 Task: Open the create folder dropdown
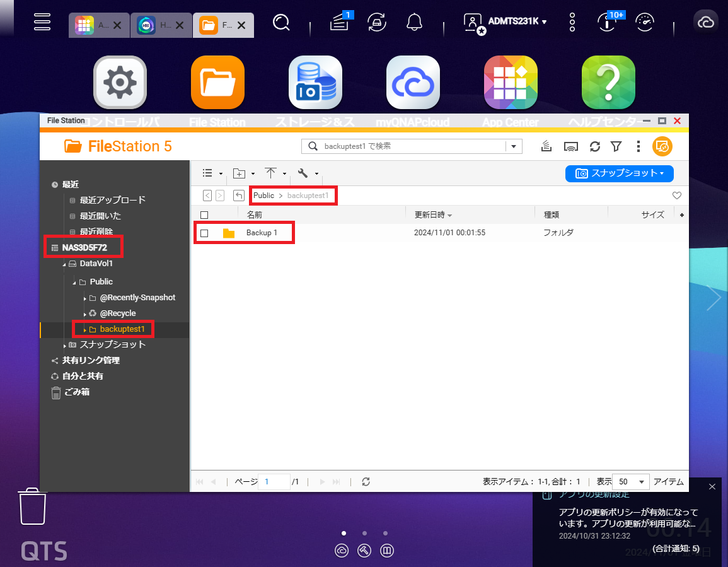244,173
